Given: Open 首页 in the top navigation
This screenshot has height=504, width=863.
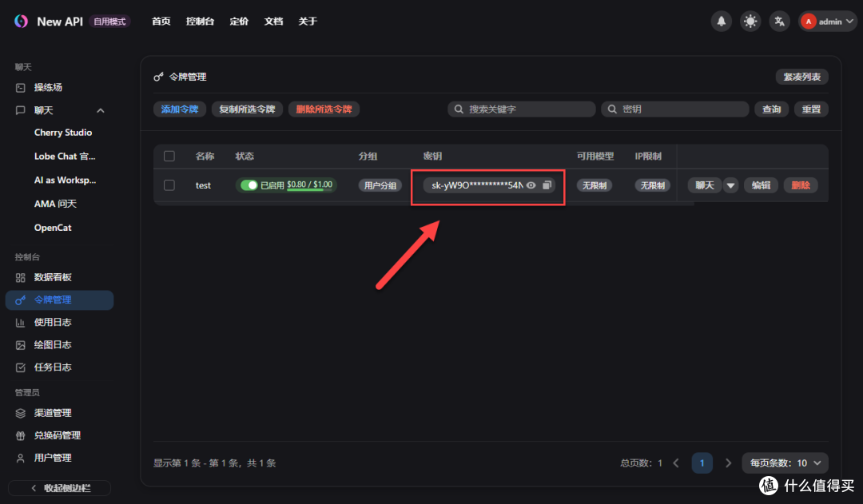Looking at the screenshot, I should click(x=161, y=22).
